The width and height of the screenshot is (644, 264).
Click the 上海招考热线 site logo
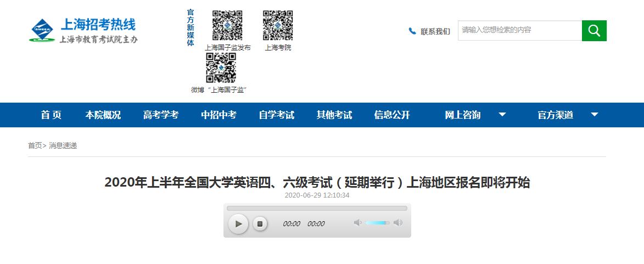click(83, 31)
